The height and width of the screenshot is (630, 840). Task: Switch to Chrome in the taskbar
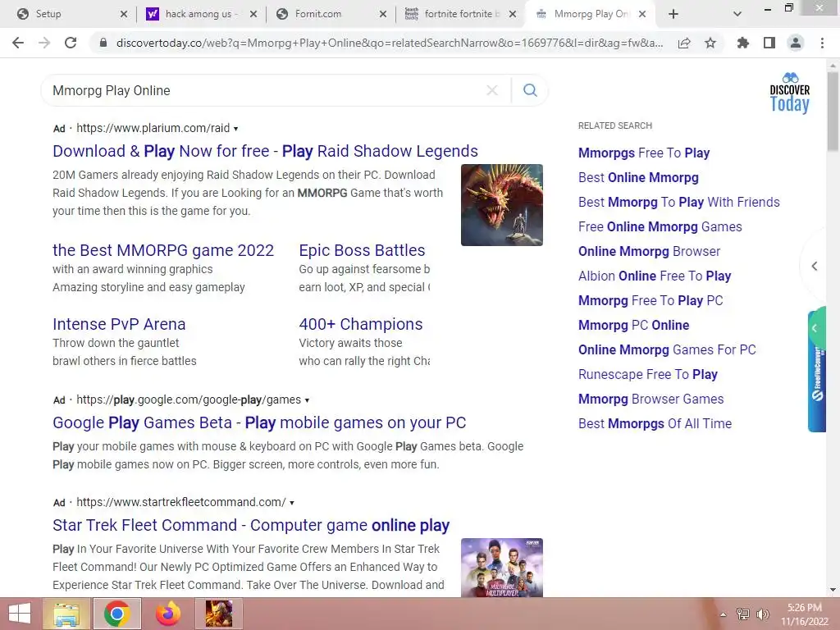pyautogui.click(x=117, y=614)
